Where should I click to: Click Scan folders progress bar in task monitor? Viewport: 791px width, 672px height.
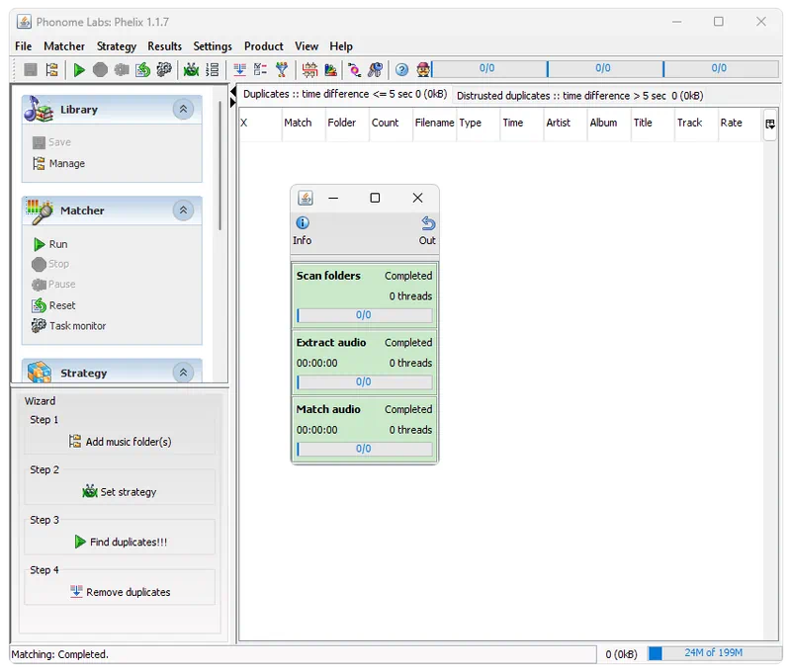click(x=365, y=315)
